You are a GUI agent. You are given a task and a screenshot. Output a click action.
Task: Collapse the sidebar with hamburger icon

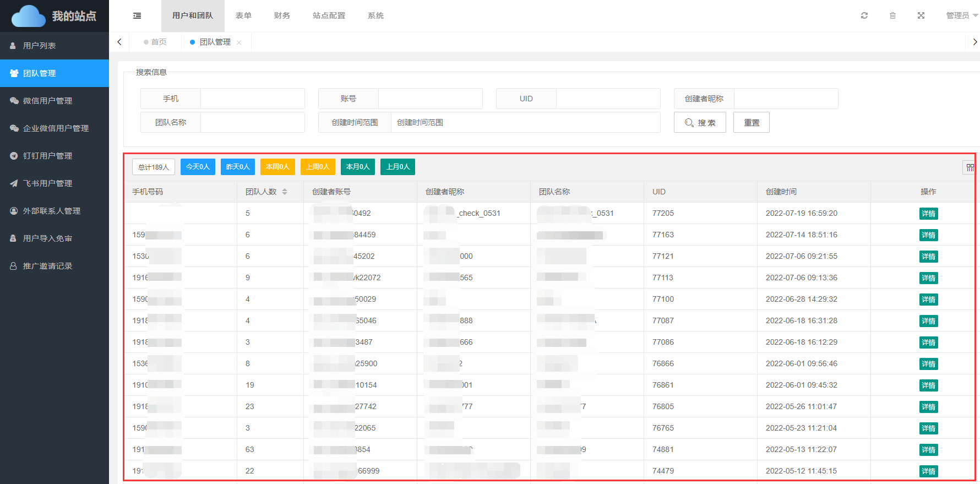coord(137,16)
